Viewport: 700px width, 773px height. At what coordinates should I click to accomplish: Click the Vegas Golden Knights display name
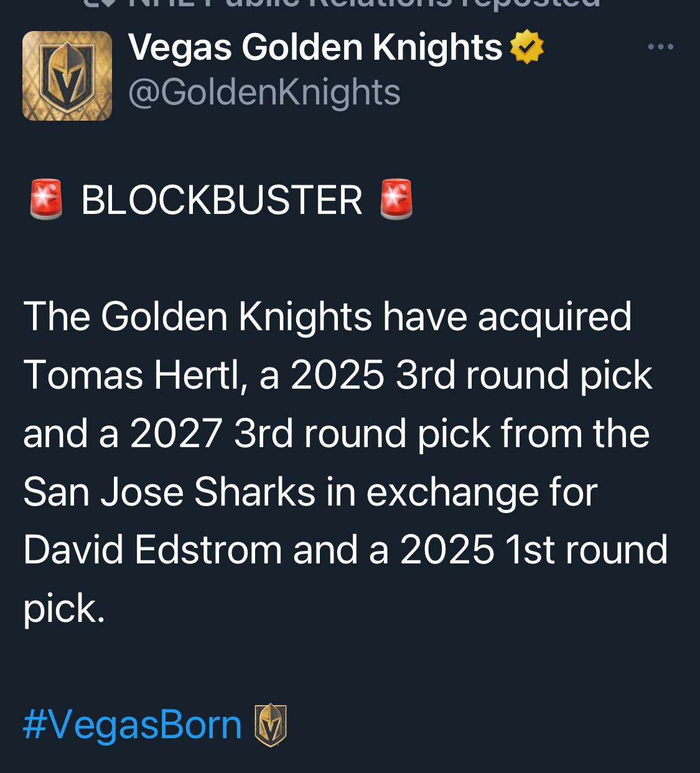coord(315,48)
